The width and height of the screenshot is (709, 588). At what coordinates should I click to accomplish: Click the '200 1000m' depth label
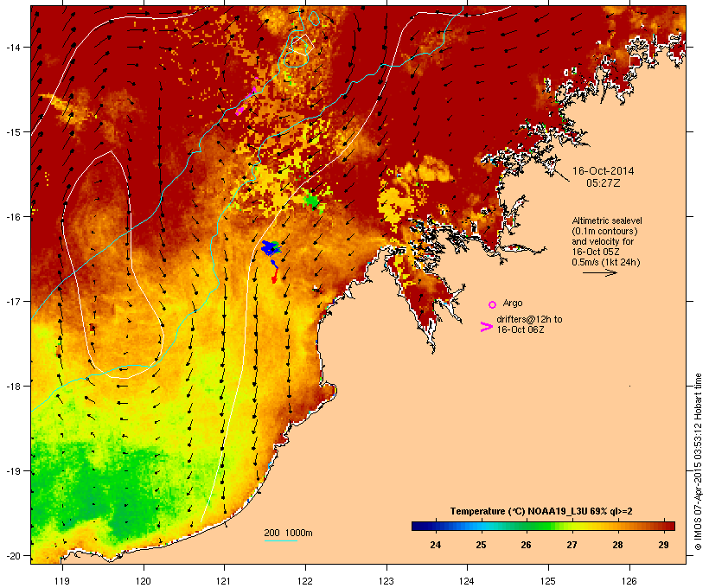288,533
